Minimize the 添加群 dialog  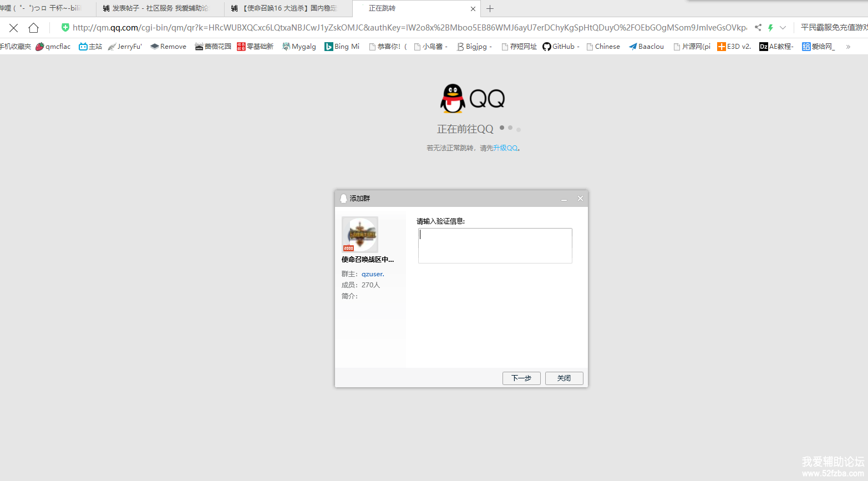tap(564, 199)
